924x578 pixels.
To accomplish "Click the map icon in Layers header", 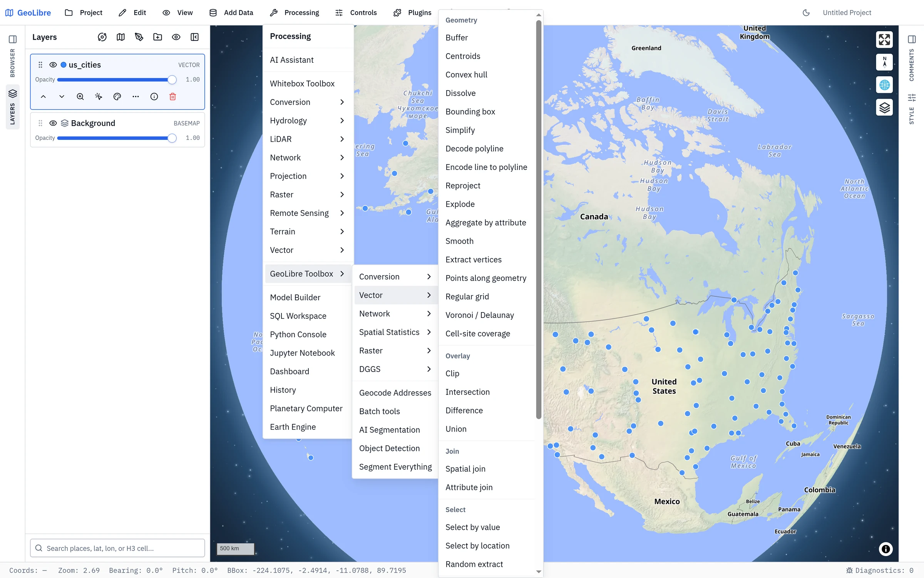I will (x=121, y=37).
